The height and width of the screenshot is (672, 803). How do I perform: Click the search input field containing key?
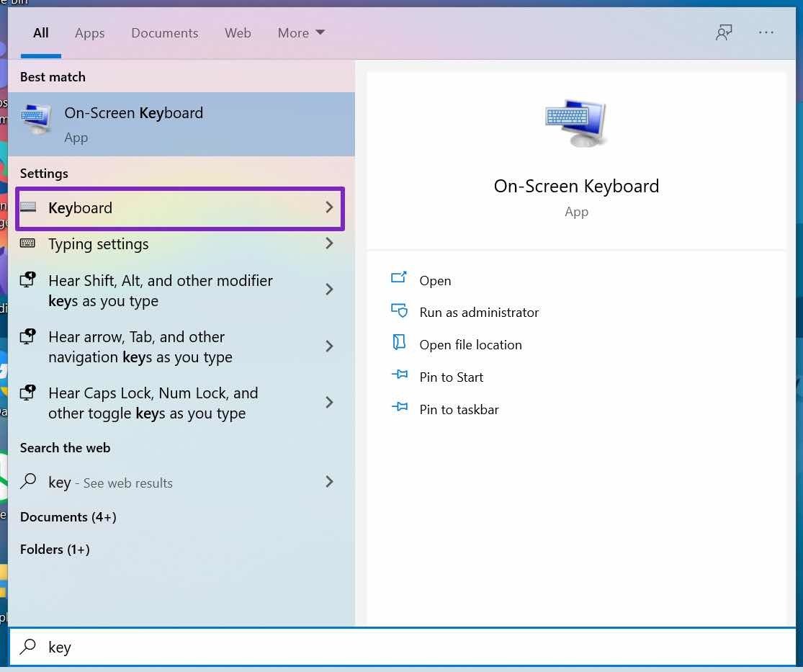click(403, 647)
